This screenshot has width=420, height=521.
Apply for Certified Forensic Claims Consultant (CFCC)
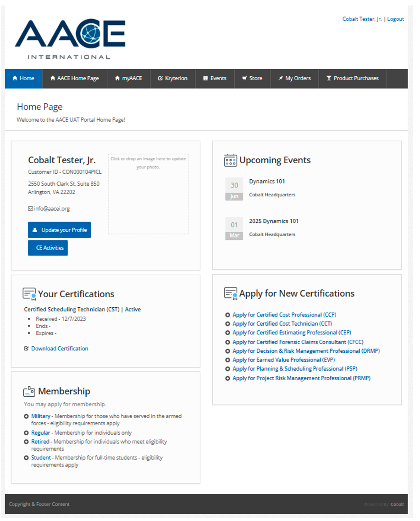click(298, 342)
